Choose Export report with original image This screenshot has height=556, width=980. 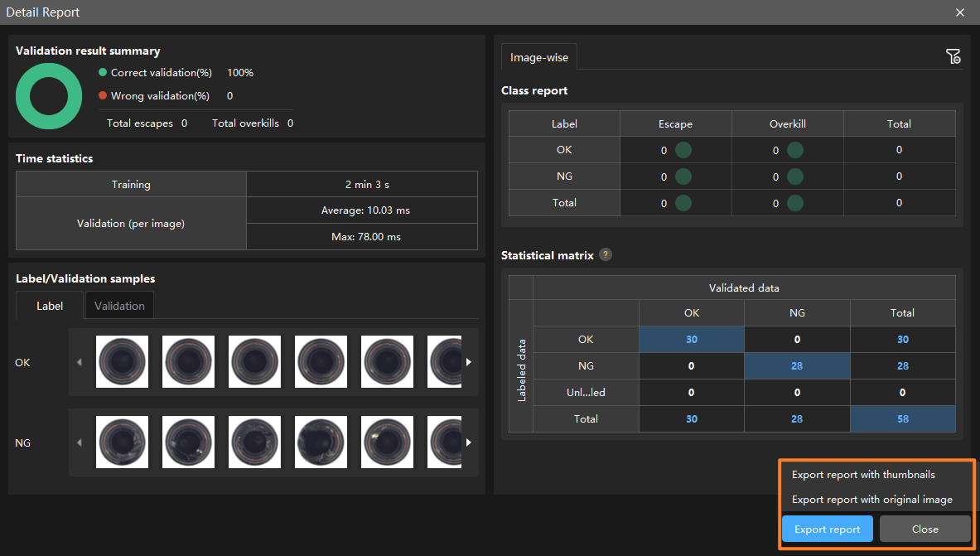tap(871, 499)
